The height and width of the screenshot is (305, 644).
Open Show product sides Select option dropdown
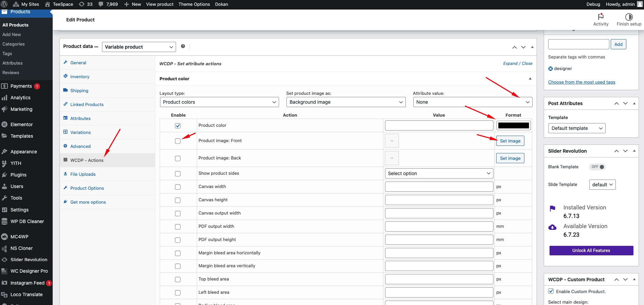click(439, 173)
